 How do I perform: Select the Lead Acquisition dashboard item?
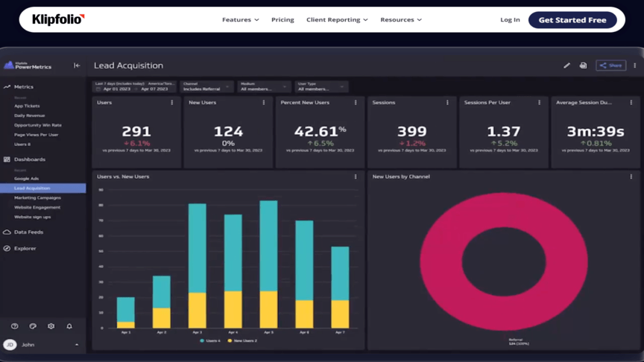tap(43, 188)
